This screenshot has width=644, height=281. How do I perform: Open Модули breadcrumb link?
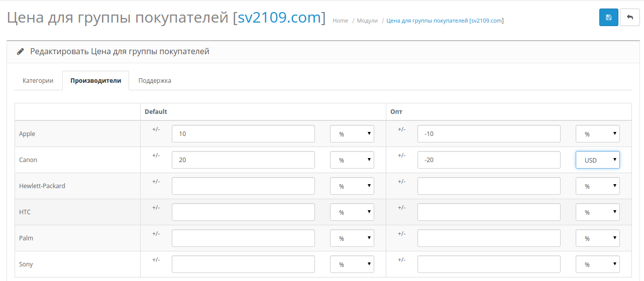[x=367, y=21]
